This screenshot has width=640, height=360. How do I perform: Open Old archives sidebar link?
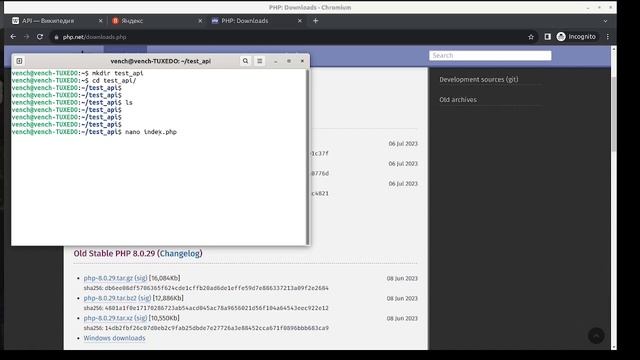458,100
